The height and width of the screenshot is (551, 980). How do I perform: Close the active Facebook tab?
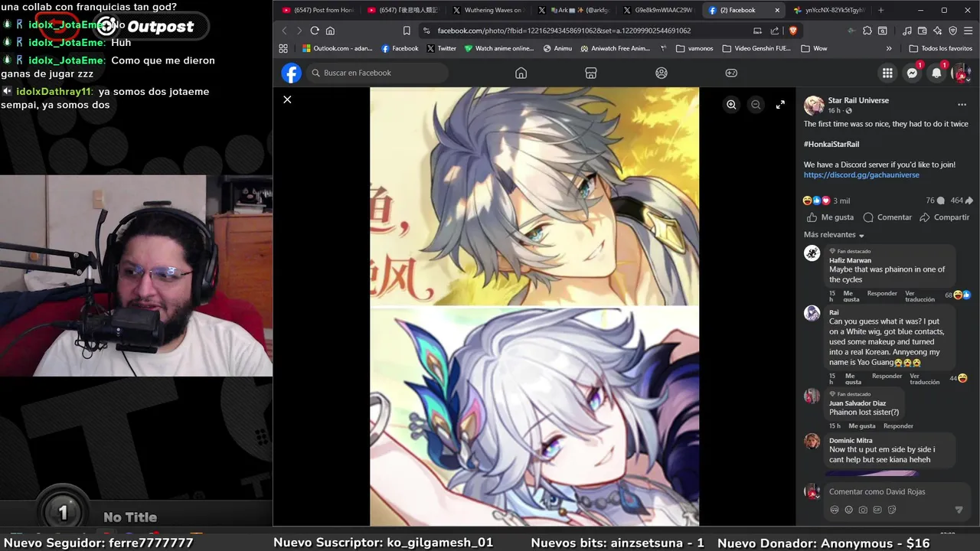[x=778, y=10]
